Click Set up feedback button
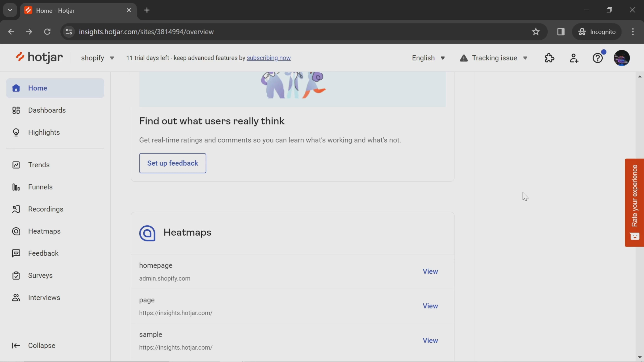The width and height of the screenshot is (644, 362). 173,163
